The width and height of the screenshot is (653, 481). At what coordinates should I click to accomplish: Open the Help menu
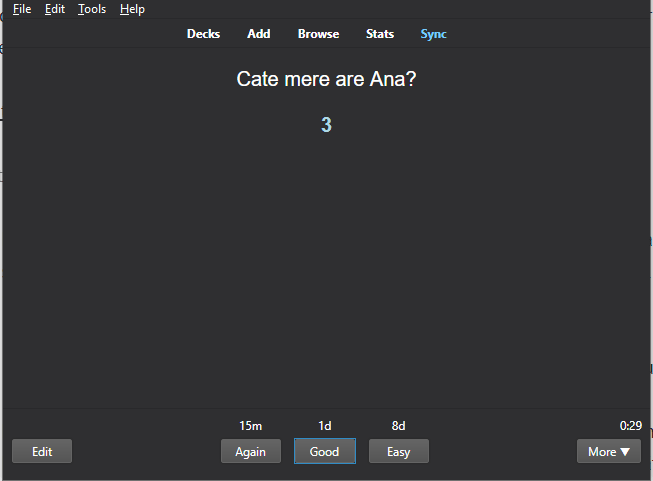(x=132, y=9)
